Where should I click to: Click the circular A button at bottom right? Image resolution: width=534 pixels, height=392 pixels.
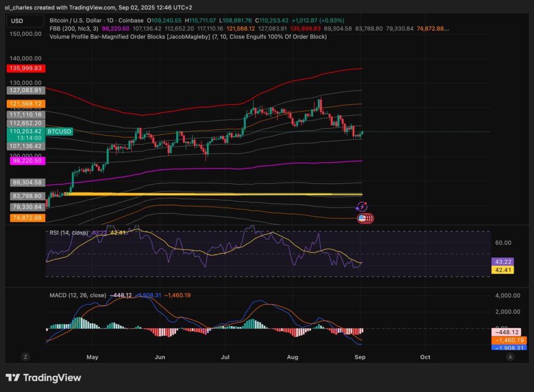tap(509, 357)
